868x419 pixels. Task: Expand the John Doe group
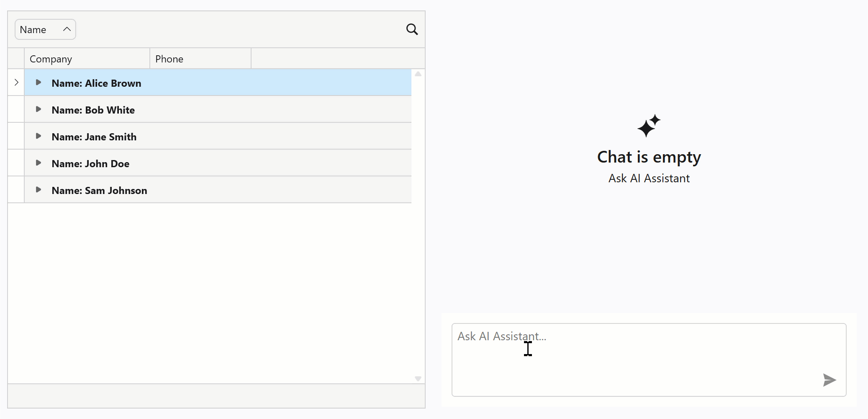pyautogui.click(x=39, y=163)
